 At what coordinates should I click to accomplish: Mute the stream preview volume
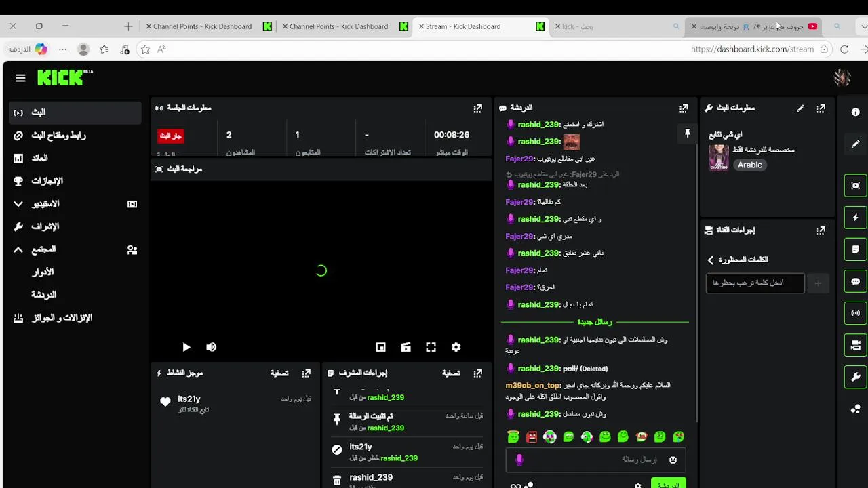[211, 347]
